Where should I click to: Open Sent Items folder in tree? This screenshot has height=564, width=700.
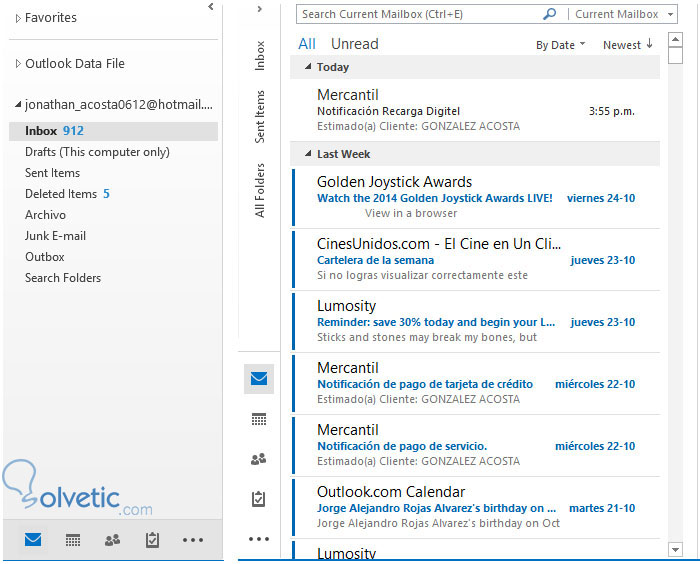click(x=52, y=173)
